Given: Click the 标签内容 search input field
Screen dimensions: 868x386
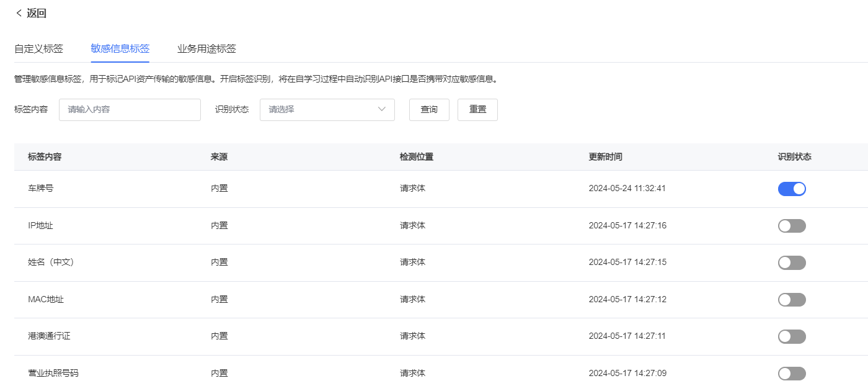Looking at the screenshot, I should [130, 110].
